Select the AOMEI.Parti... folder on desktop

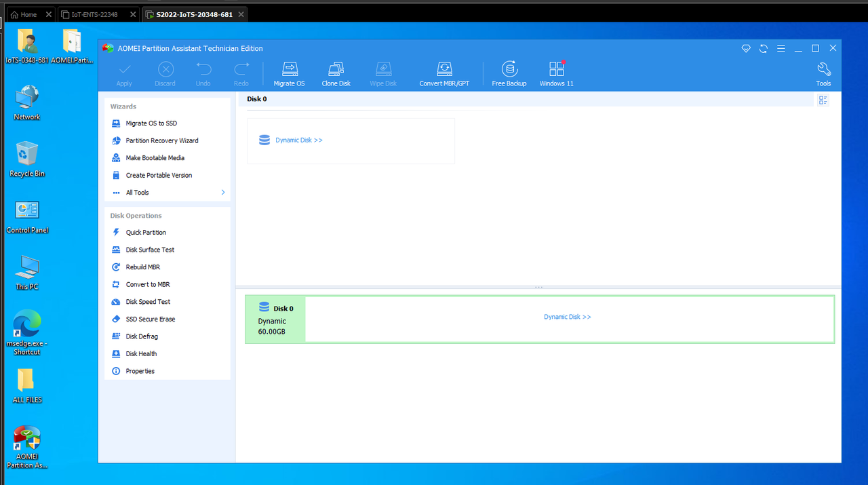click(72, 46)
